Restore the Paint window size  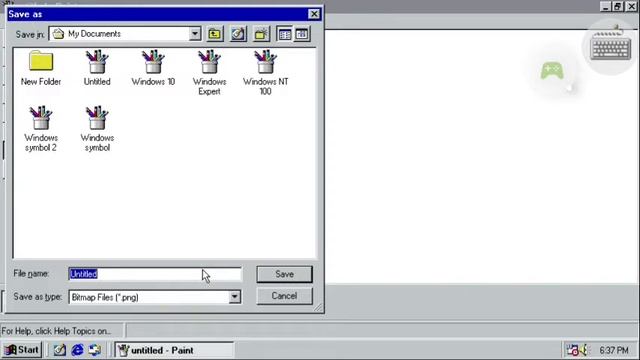(618, 7)
